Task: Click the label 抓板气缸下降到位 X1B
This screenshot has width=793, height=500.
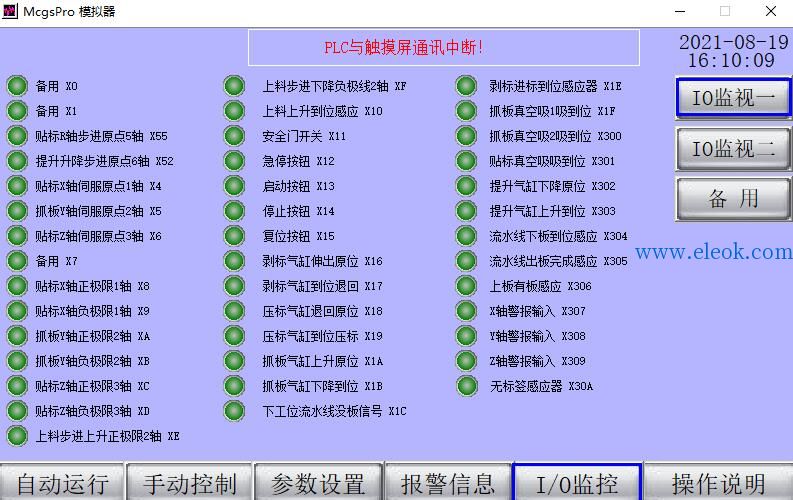Action: click(x=322, y=386)
